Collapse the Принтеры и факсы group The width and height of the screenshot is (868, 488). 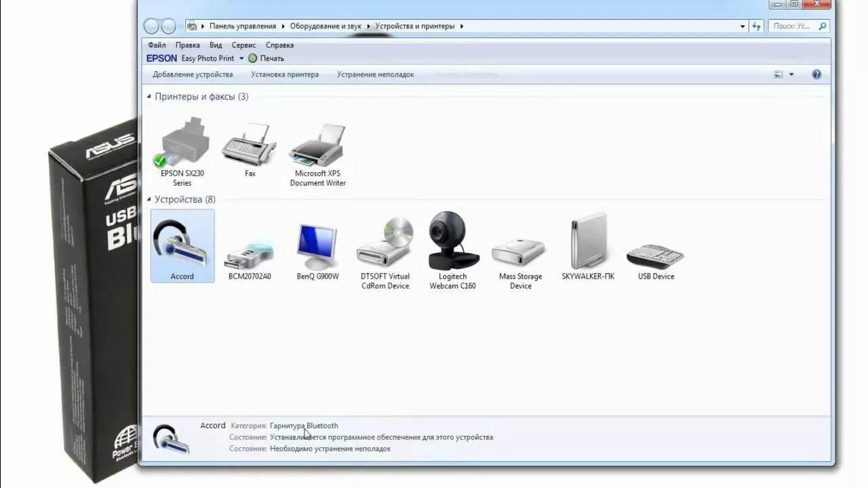coord(149,97)
